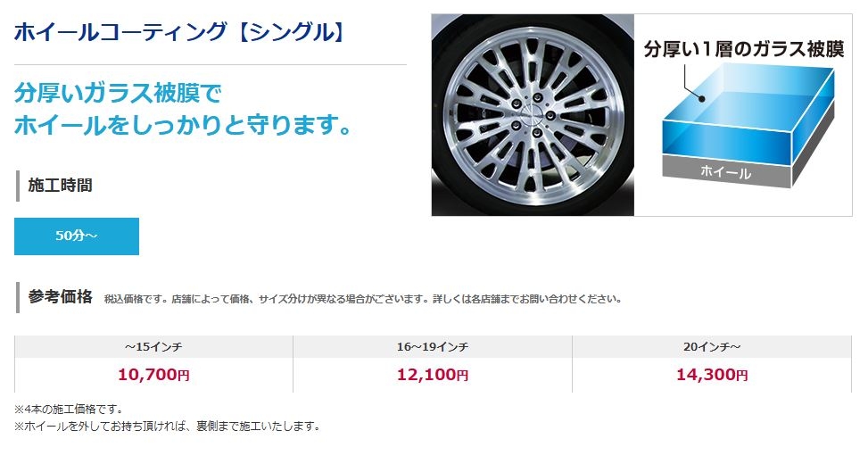Click the blue tagline about thick glass coating
868x464 pixels.
click(x=183, y=109)
